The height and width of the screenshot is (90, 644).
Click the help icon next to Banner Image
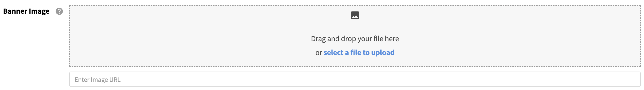(59, 11)
